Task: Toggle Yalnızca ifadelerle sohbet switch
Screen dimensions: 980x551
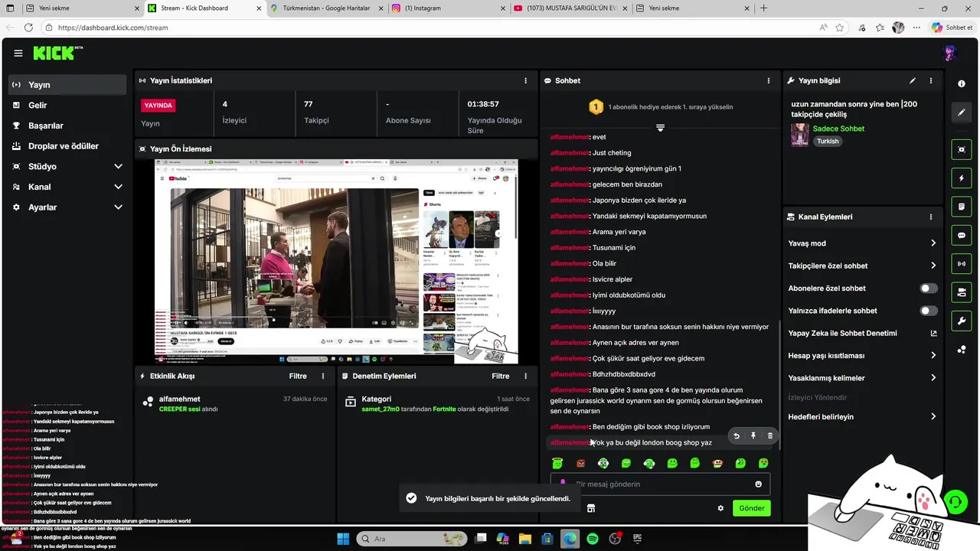Action: coord(928,311)
